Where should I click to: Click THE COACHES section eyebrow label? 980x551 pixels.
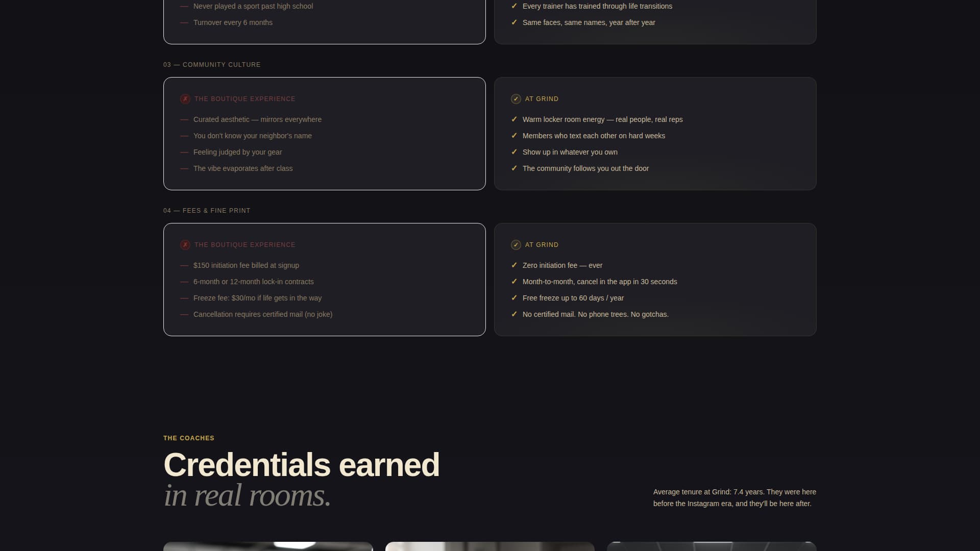click(189, 438)
